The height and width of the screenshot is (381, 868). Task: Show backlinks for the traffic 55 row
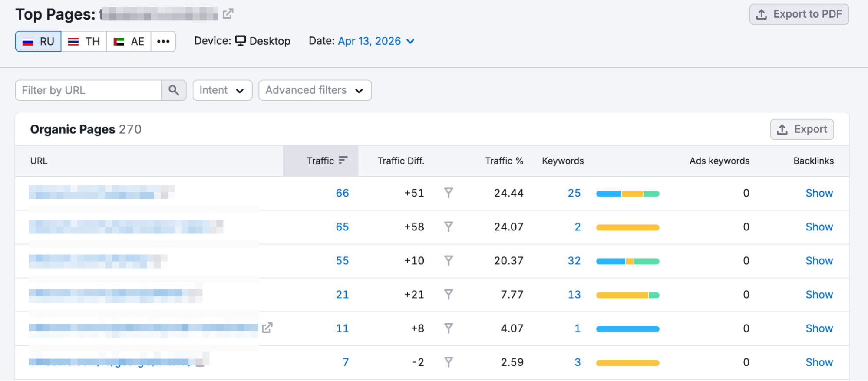pyautogui.click(x=819, y=261)
